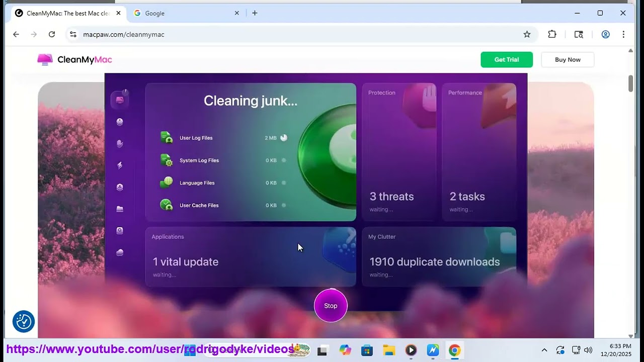Open the Applications card with 1 vital update
The height and width of the screenshot is (362, 644).
251,257
